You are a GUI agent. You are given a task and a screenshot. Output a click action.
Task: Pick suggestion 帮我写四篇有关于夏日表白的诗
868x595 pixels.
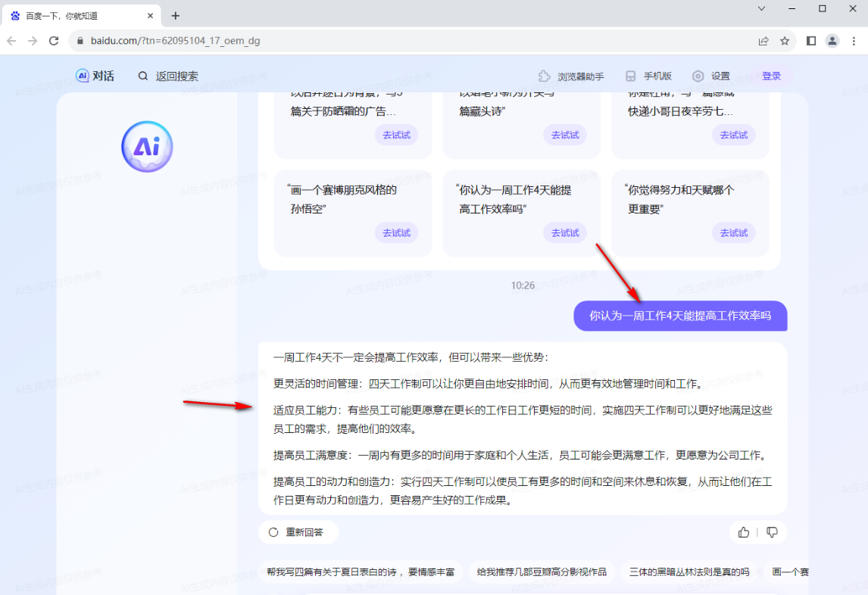tap(361, 572)
